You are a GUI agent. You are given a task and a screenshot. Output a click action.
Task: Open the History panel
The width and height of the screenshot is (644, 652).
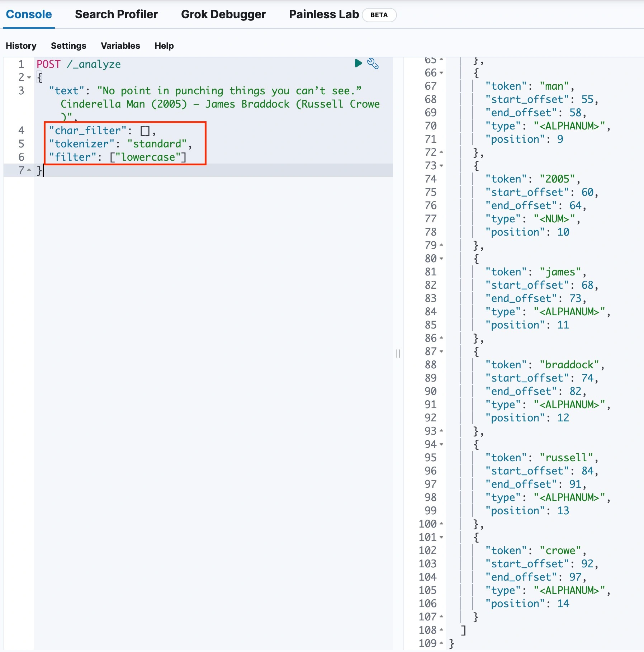(21, 46)
